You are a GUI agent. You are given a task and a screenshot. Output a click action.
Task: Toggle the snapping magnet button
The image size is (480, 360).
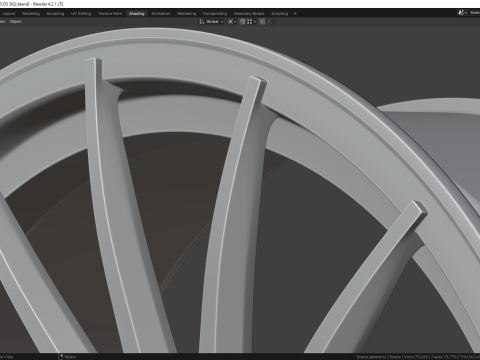click(x=242, y=22)
